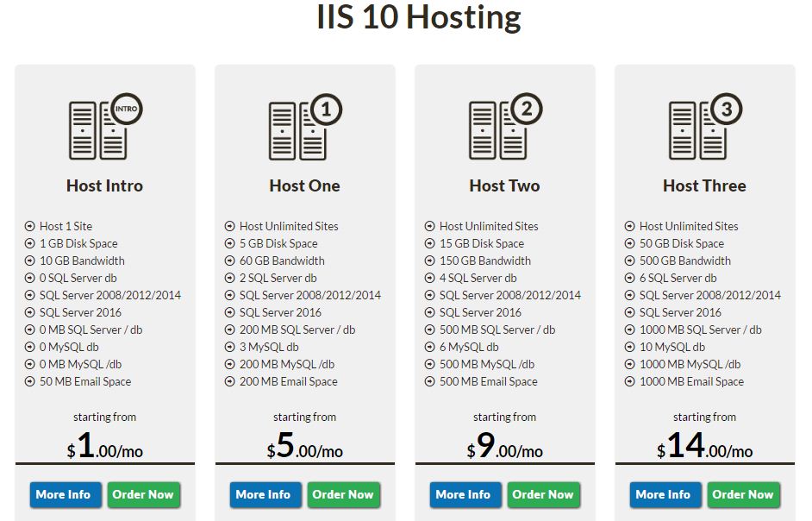The image size is (812, 521).
Task: Order the Host One plan now
Action: click(343, 494)
